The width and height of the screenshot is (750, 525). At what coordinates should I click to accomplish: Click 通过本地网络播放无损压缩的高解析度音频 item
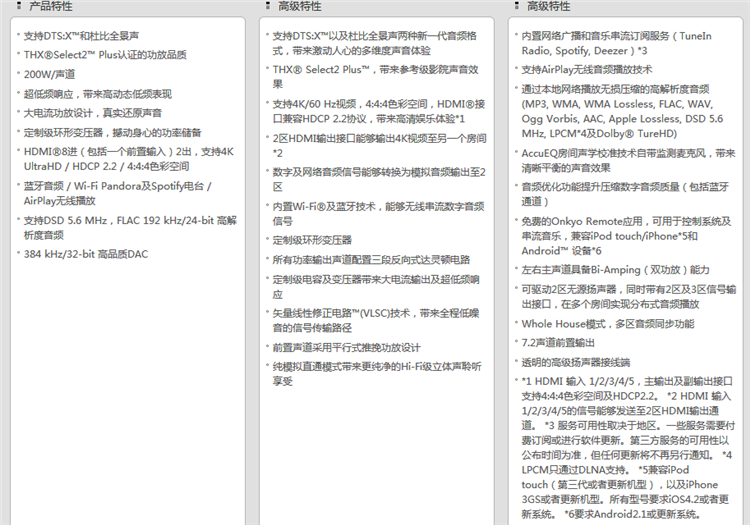pos(622,111)
